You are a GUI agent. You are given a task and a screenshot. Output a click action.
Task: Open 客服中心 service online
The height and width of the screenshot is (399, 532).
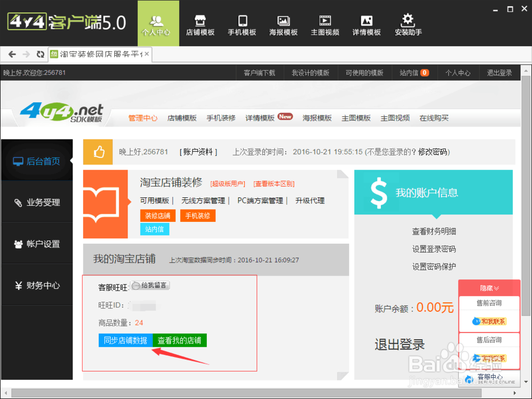pos(490,378)
